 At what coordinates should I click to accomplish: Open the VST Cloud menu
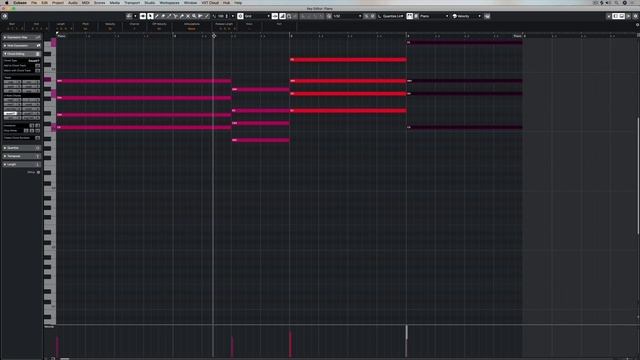tap(210, 2)
